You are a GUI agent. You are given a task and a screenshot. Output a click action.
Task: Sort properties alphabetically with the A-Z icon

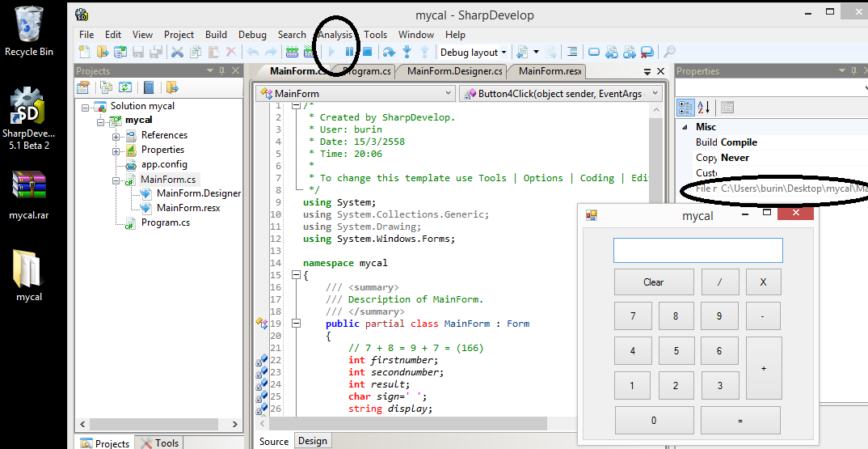[x=703, y=107]
